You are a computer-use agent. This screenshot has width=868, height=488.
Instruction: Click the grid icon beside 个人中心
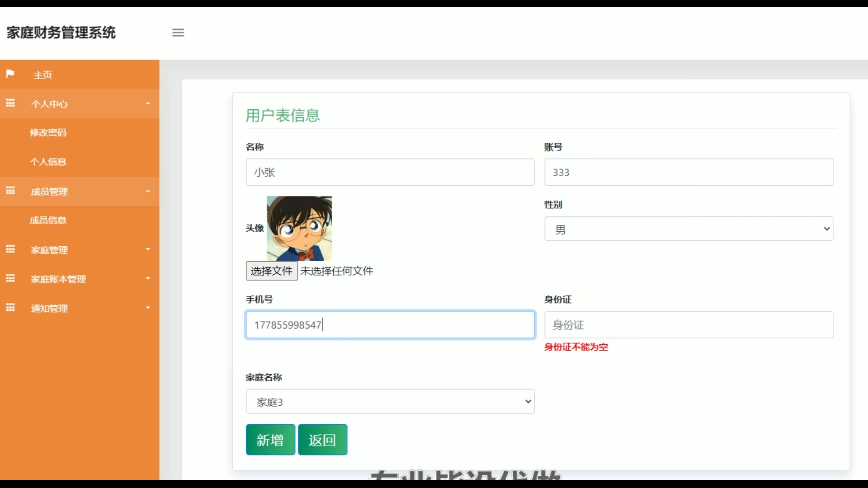(x=10, y=103)
